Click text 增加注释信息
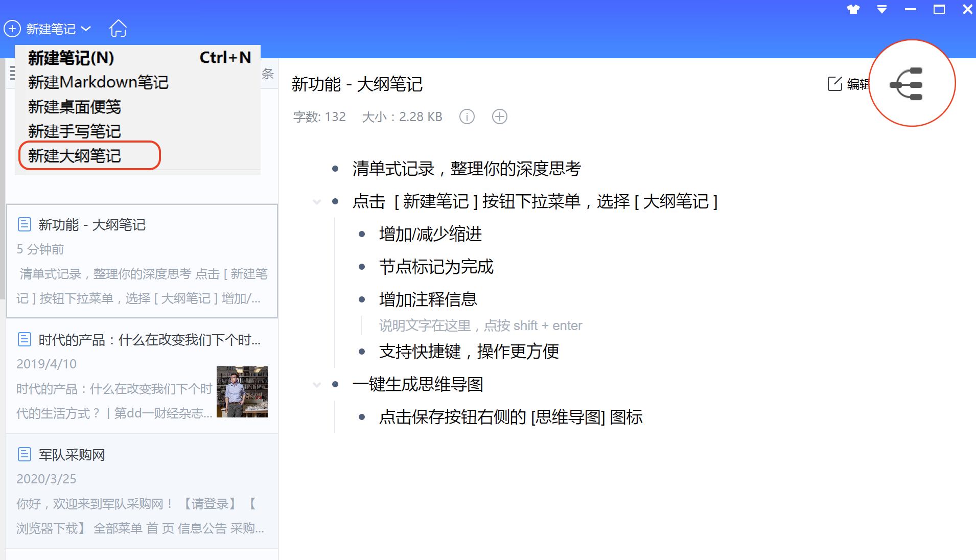This screenshot has width=976, height=560. [x=428, y=299]
